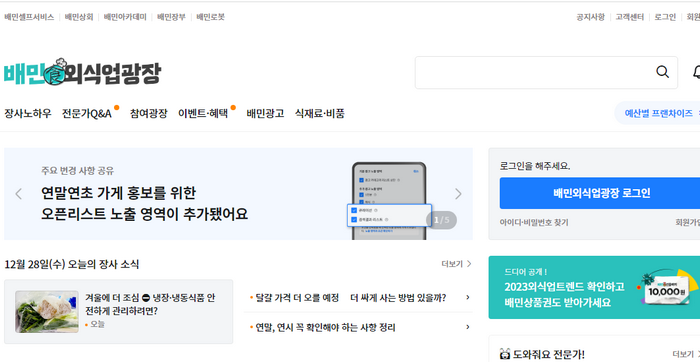The width and height of the screenshot is (700, 362).
Task: Open 공지사항 notices link
Action: pos(591,17)
